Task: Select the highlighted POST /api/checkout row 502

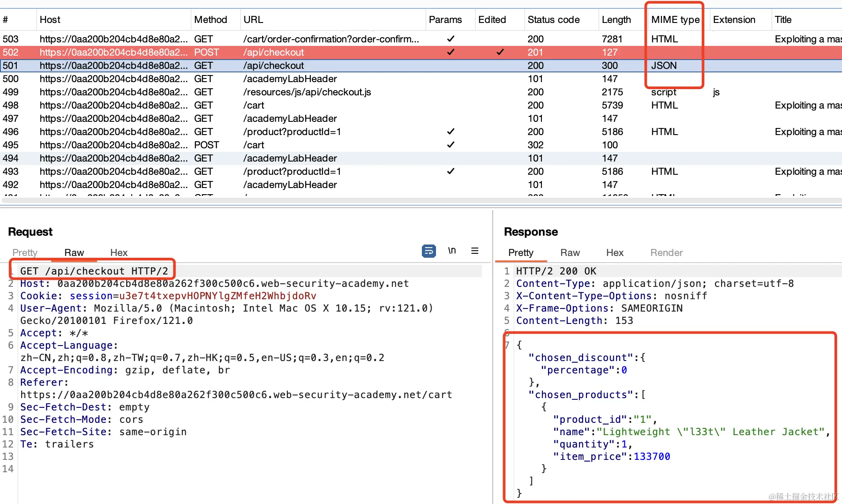Action: pos(421,52)
